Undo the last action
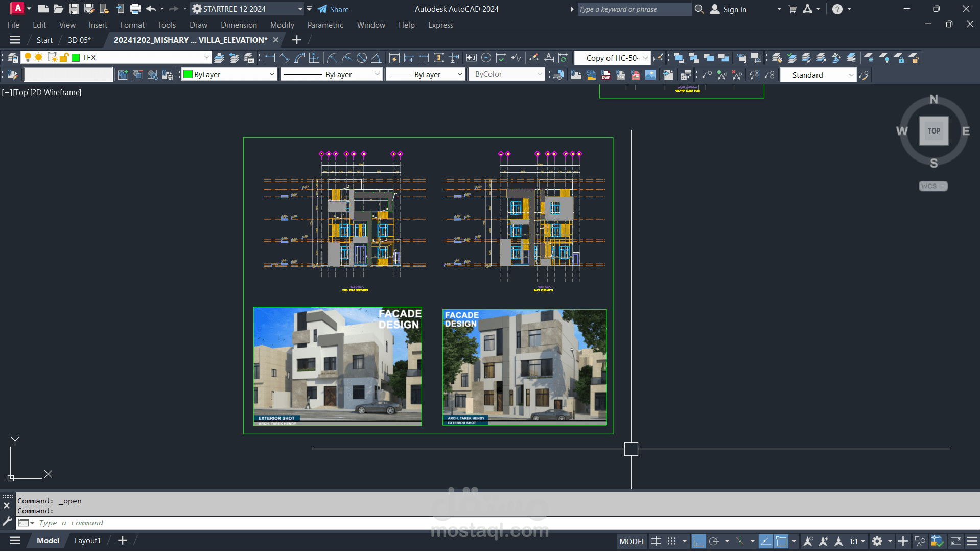The image size is (980, 552). (151, 9)
